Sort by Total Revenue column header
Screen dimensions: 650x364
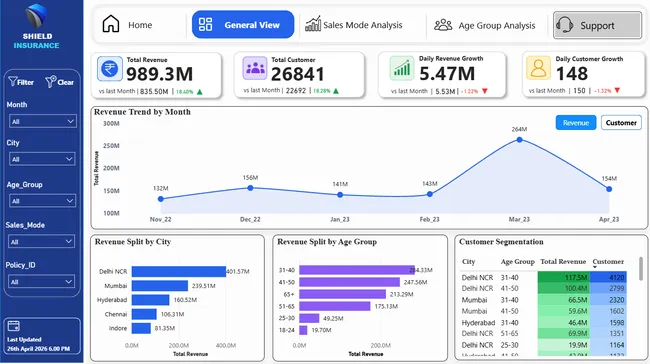pos(563,262)
